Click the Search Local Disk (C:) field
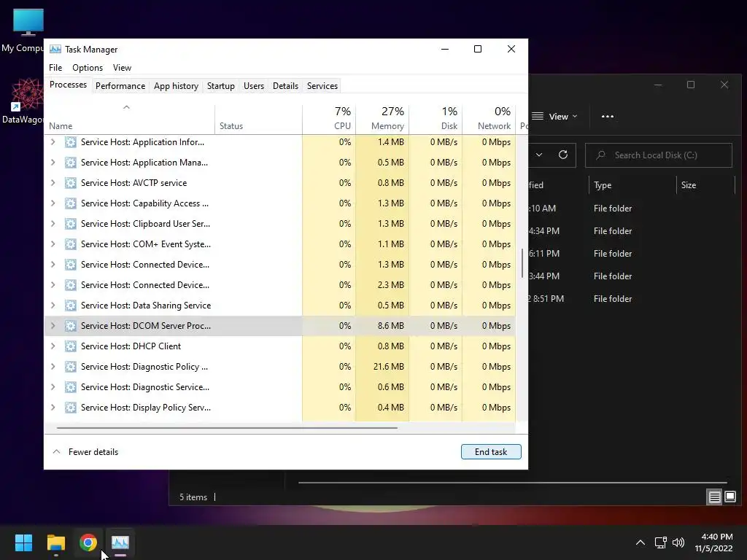The width and height of the screenshot is (747, 560). (659, 155)
